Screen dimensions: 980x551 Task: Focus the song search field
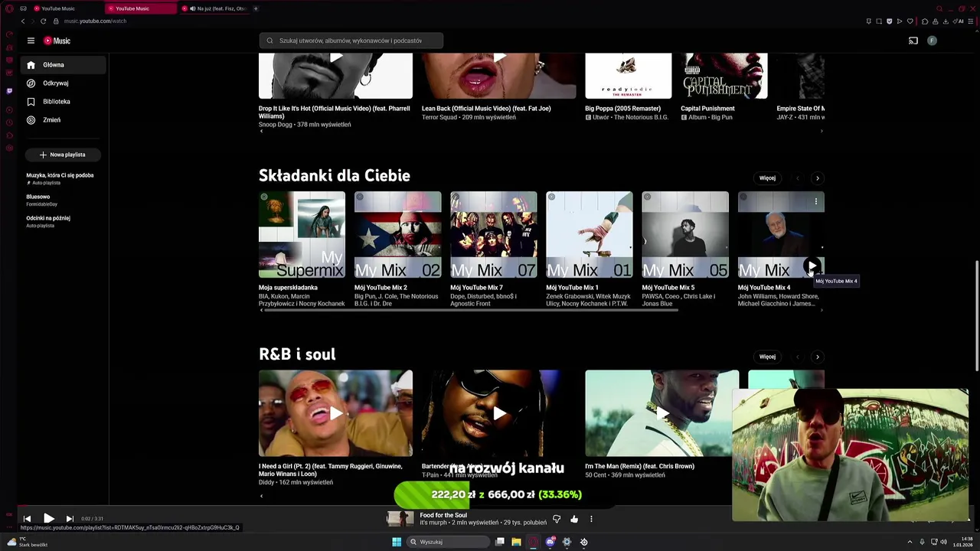pyautogui.click(x=351, y=41)
